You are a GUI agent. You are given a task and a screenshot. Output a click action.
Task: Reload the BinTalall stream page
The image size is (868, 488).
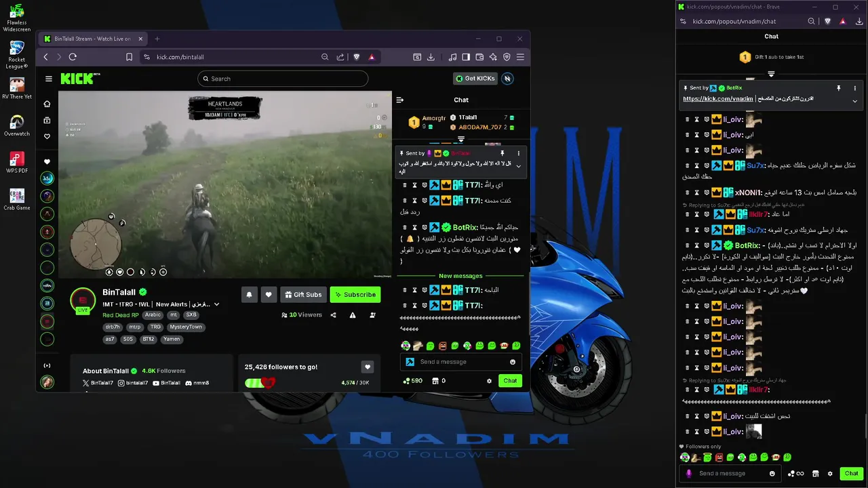73,57
